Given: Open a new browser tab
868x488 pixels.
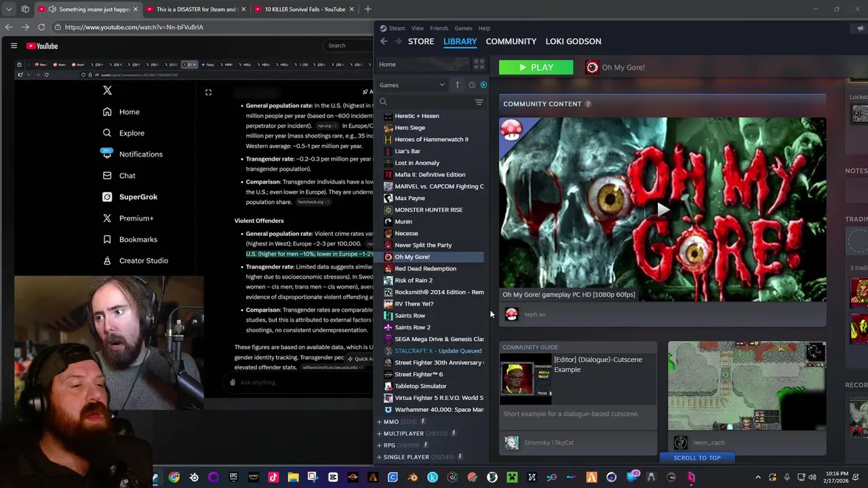Looking at the screenshot, I should [x=368, y=9].
